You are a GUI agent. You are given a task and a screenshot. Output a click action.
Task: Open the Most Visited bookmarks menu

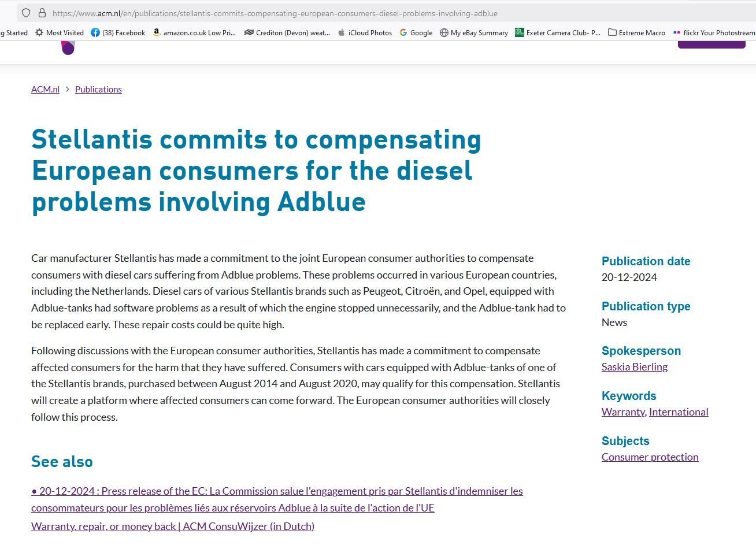pos(60,33)
